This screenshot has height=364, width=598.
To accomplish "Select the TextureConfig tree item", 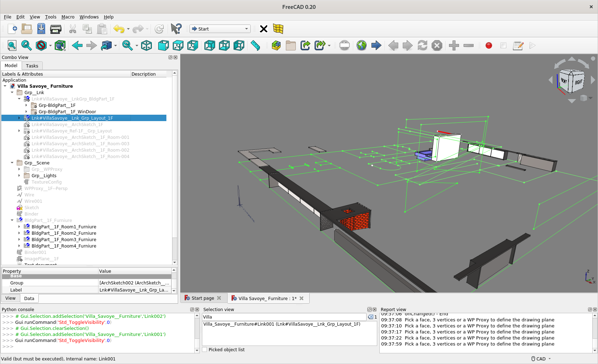I will pyautogui.click(x=47, y=182).
